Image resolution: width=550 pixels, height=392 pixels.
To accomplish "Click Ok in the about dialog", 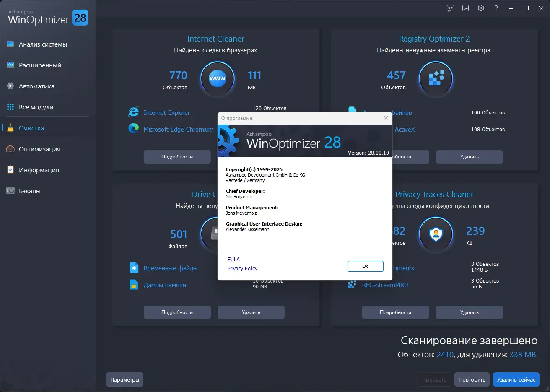I will 365,266.
